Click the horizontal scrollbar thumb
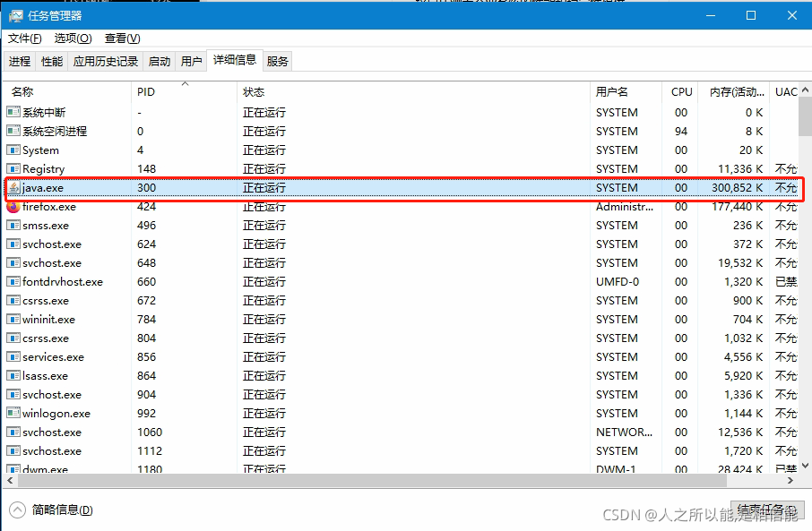The width and height of the screenshot is (812, 531). [x=372, y=480]
